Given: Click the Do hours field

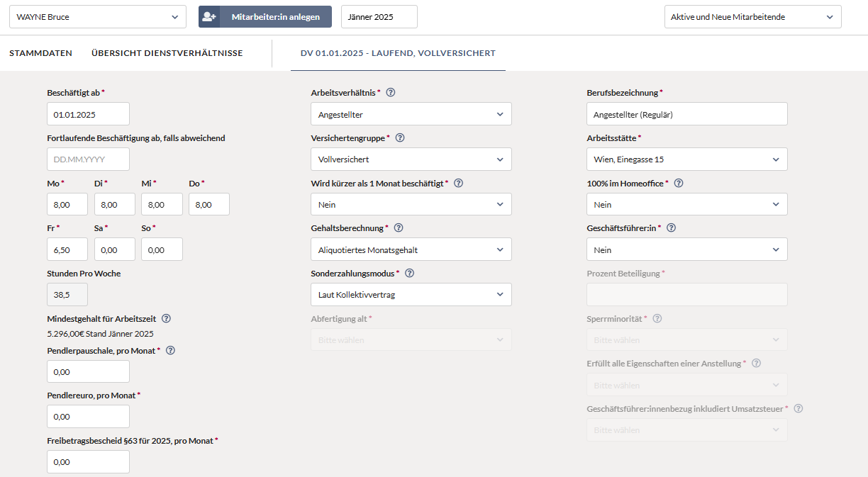Looking at the screenshot, I should point(209,204).
